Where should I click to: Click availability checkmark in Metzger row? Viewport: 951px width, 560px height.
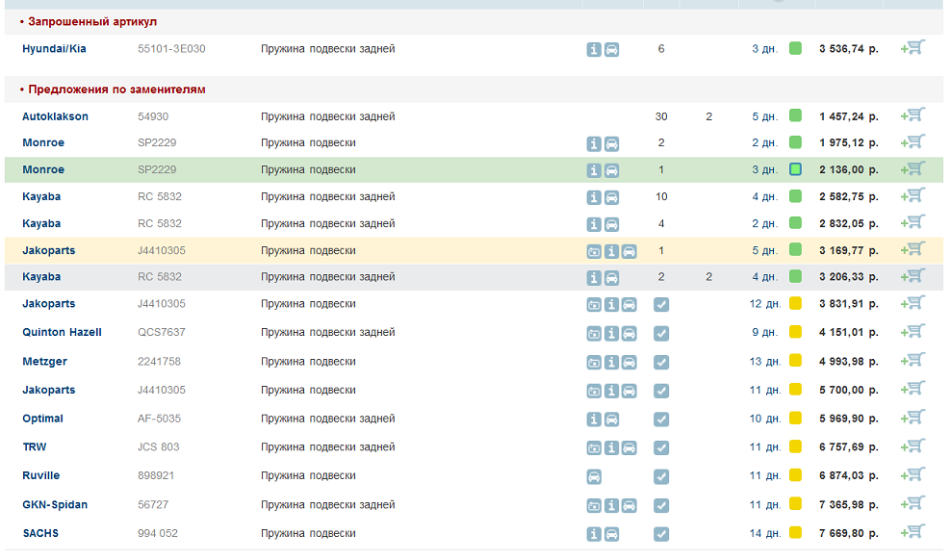pyautogui.click(x=661, y=363)
